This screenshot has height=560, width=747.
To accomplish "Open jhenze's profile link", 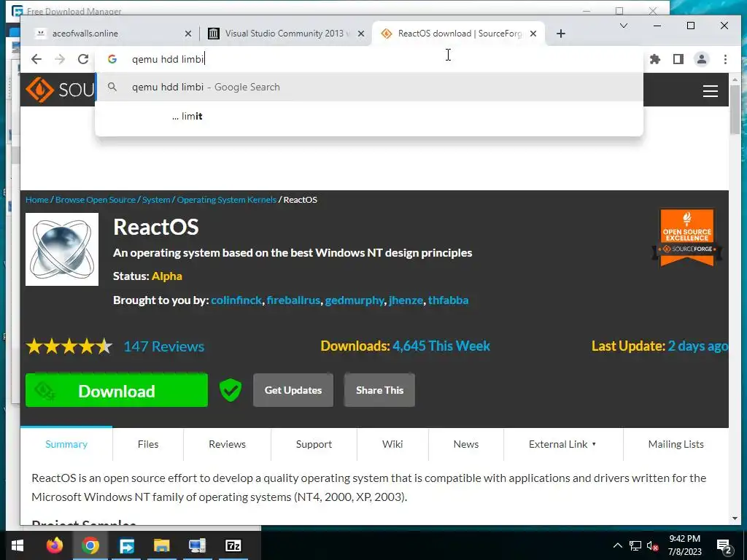I will pyautogui.click(x=406, y=300).
